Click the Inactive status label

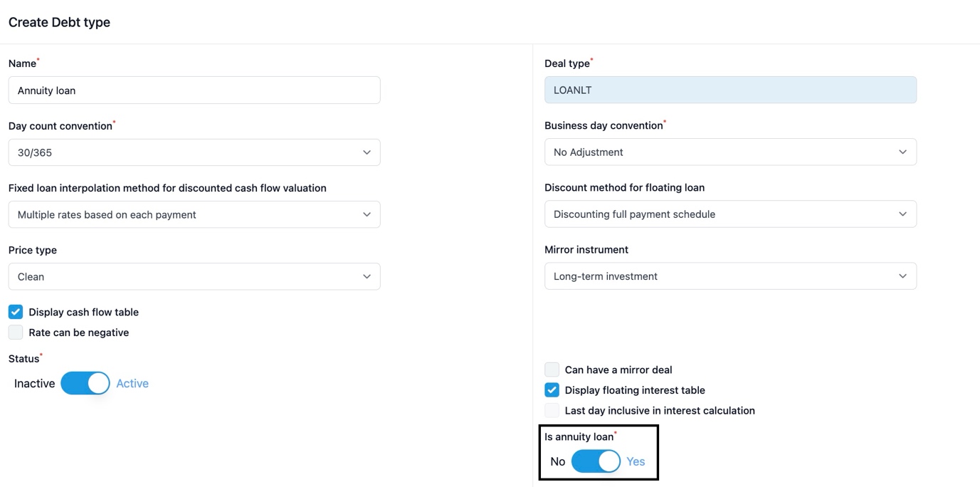[x=34, y=383]
